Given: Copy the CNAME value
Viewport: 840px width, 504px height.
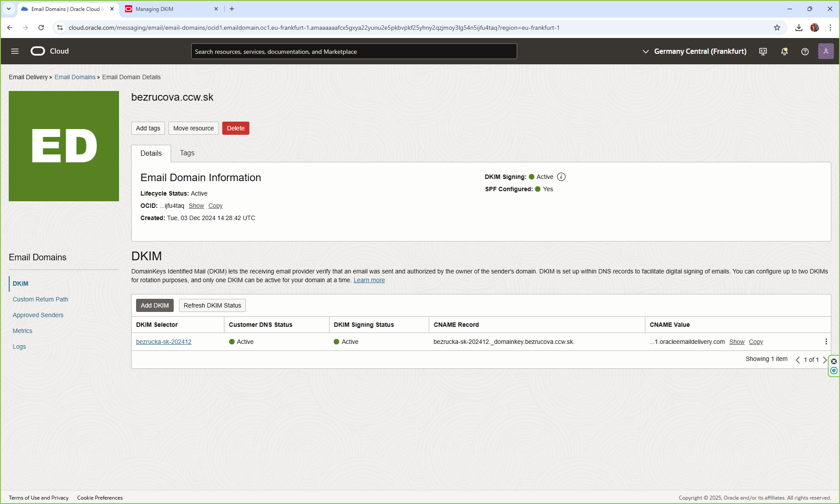Looking at the screenshot, I should (x=756, y=342).
